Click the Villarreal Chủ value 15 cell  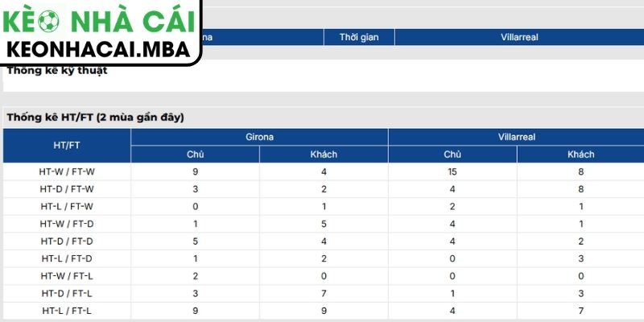tap(452, 171)
